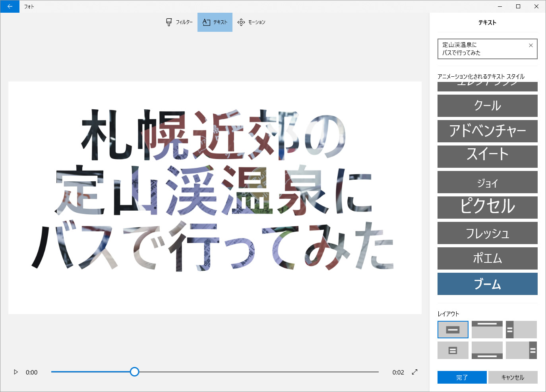Click the キャンセル (Cancel) button

(x=513, y=377)
